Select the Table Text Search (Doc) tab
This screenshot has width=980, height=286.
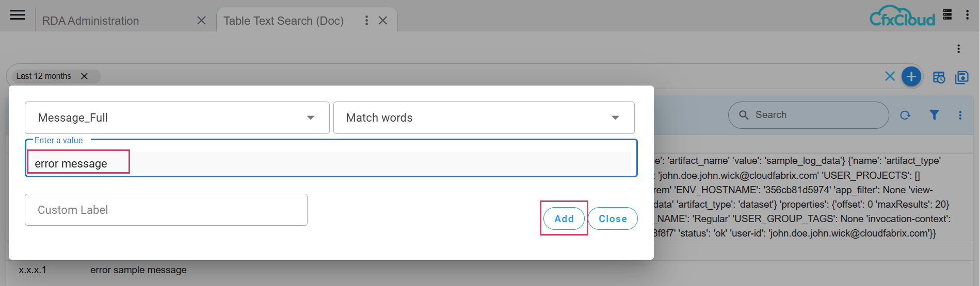pyautogui.click(x=283, y=21)
